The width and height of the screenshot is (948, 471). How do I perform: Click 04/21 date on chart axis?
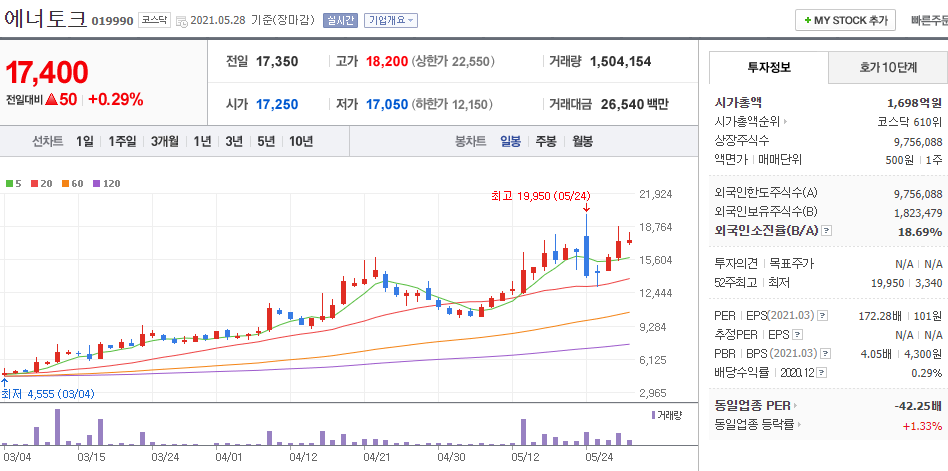[x=376, y=456]
